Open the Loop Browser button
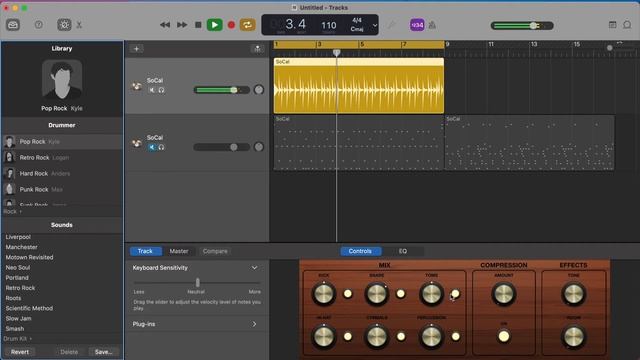The image size is (640, 360). coord(627,25)
